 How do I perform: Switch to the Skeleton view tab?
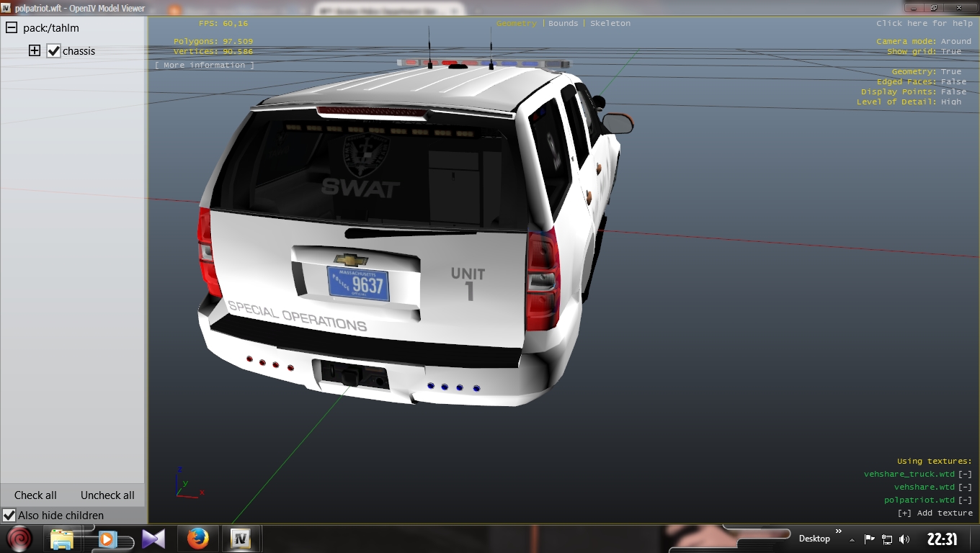click(610, 24)
